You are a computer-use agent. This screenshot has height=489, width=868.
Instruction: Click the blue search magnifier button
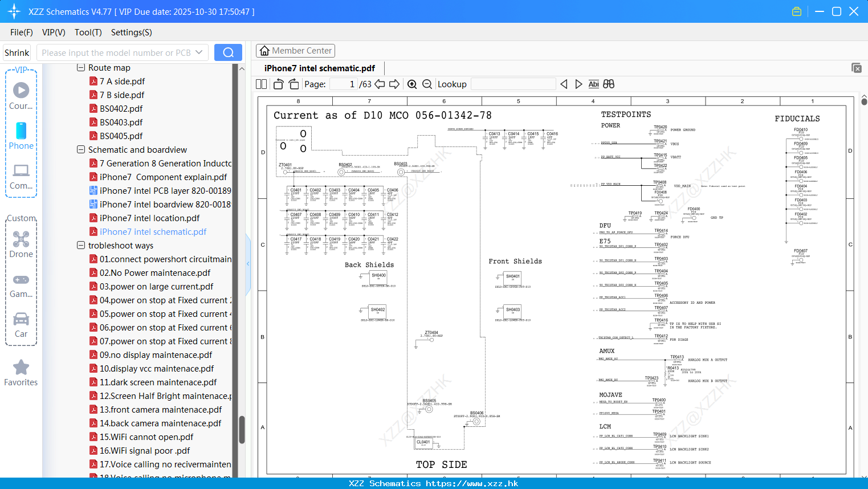click(228, 52)
